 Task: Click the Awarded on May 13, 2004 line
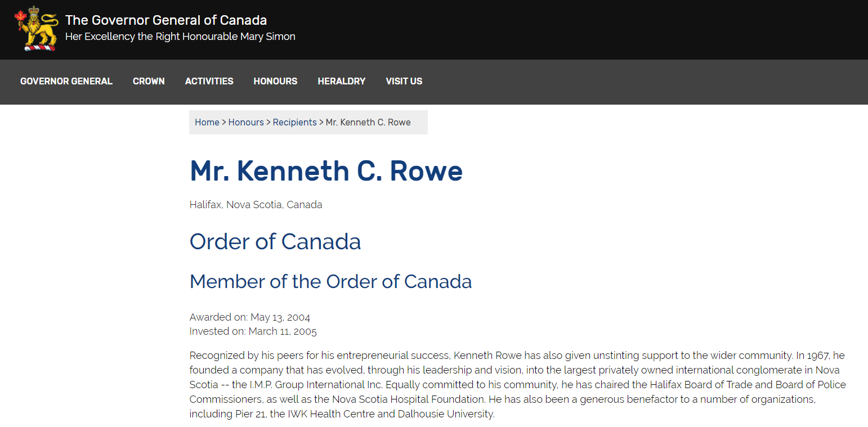click(x=250, y=317)
